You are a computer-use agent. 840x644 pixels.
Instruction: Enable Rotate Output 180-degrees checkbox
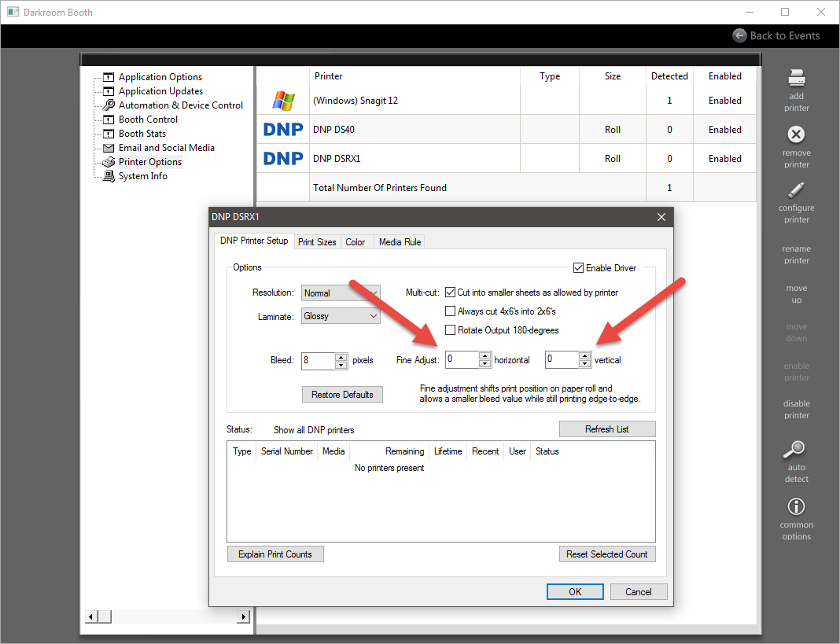451,330
